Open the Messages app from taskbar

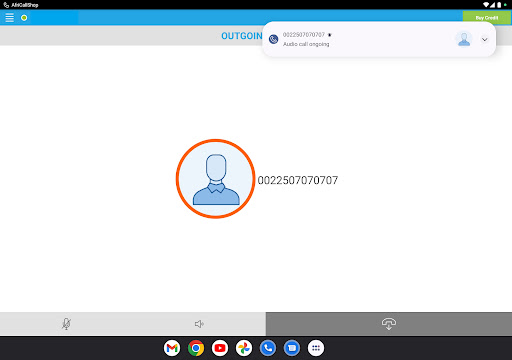[x=292, y=348]
